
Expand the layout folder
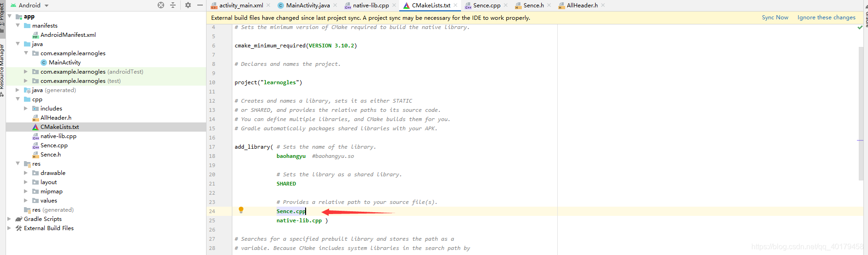[x=26, y=182]
